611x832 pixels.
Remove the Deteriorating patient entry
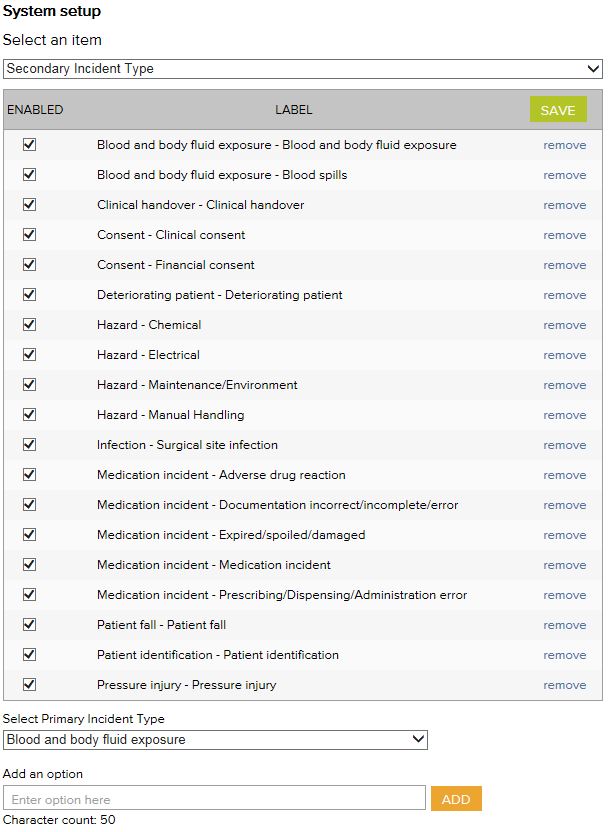coord(564,295)
